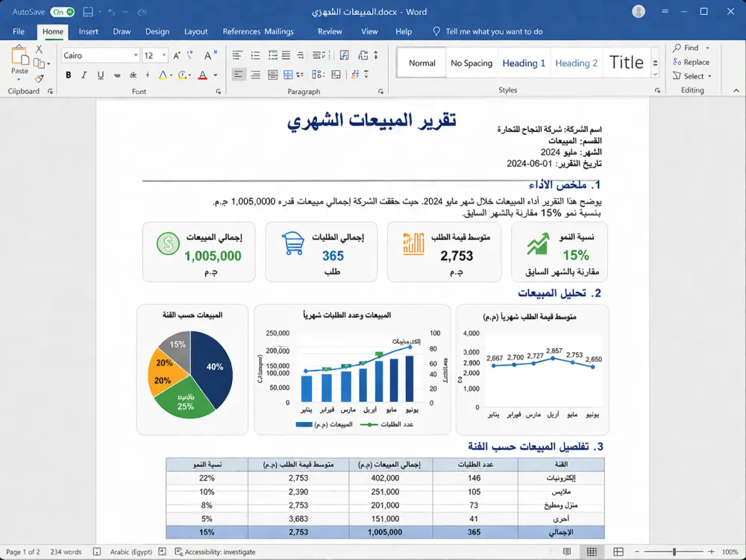Viewport: 746px width, 560px height.
Task: Click the word count indicator in status bar
Action: (66, 552)
